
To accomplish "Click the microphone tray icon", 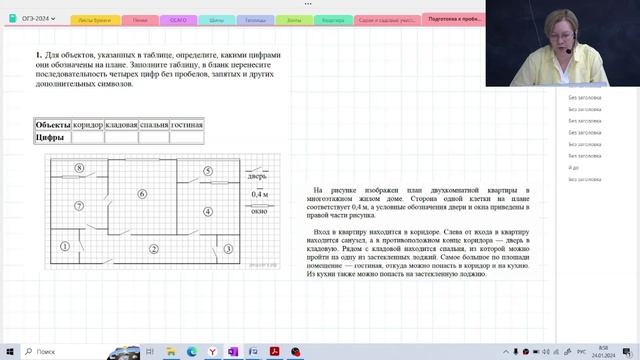I will [x=516, y=351].
